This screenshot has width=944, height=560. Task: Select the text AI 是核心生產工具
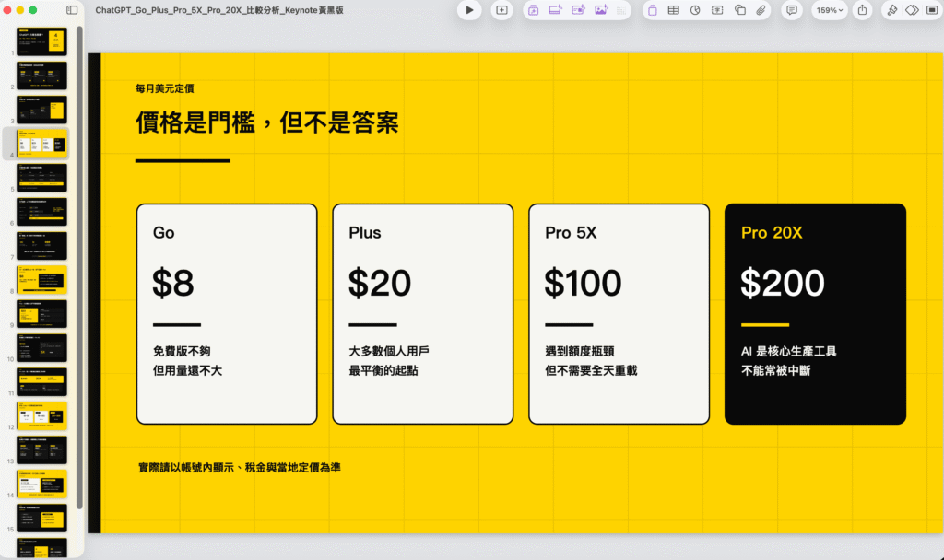click(x=789, y=351)
